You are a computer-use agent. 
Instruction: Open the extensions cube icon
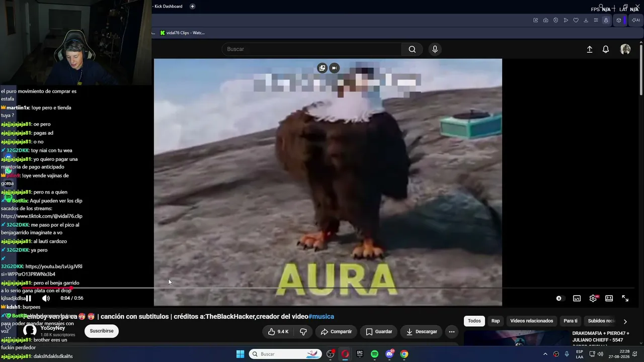(619, 20)
